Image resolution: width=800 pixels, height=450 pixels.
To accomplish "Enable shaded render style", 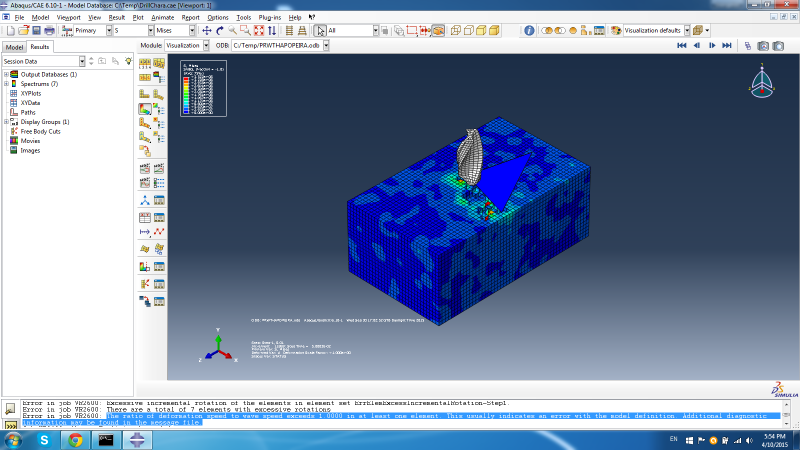I will [x=494, y=31].
